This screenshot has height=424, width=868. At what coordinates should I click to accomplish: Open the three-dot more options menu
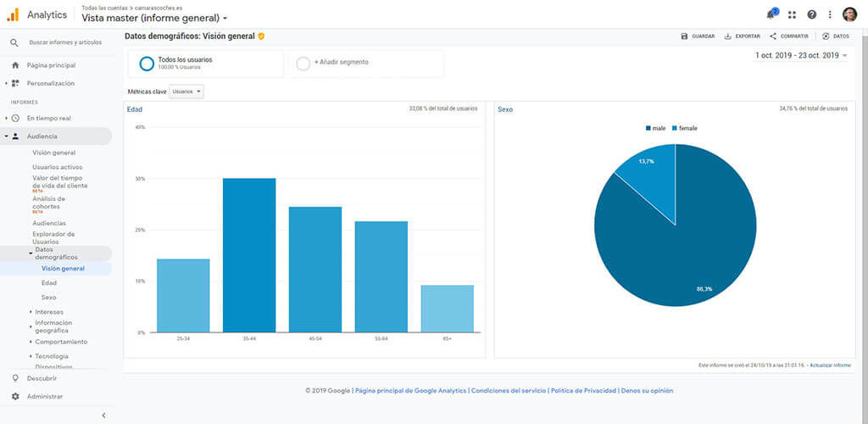tap(830, 15)
